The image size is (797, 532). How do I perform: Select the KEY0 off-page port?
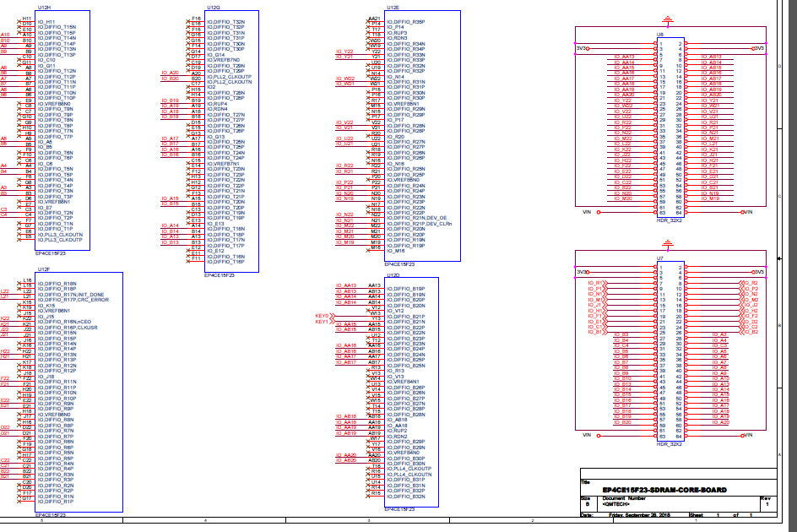pyautogui.click(x=325, y=316)
